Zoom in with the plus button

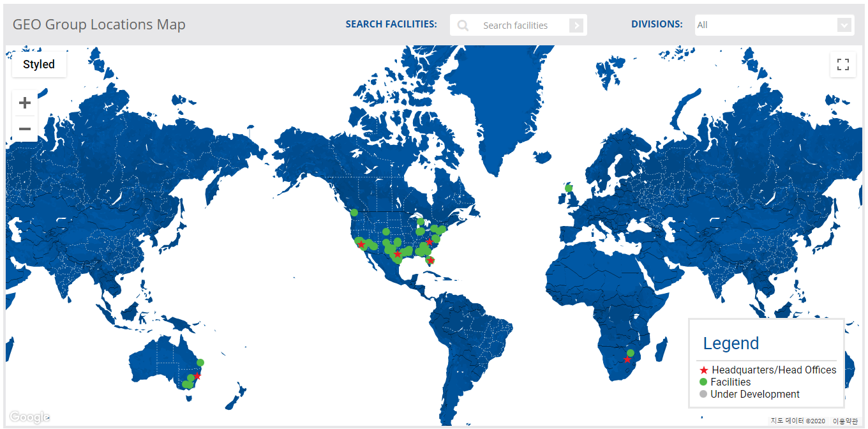point(25,103)
